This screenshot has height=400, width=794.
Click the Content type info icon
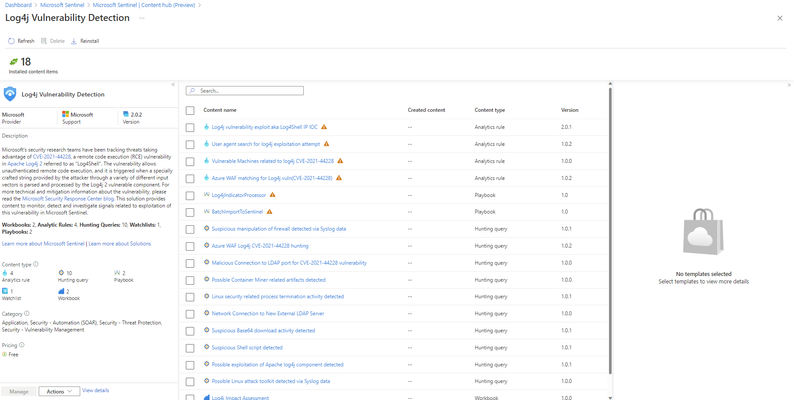click(x=35, y=264)
